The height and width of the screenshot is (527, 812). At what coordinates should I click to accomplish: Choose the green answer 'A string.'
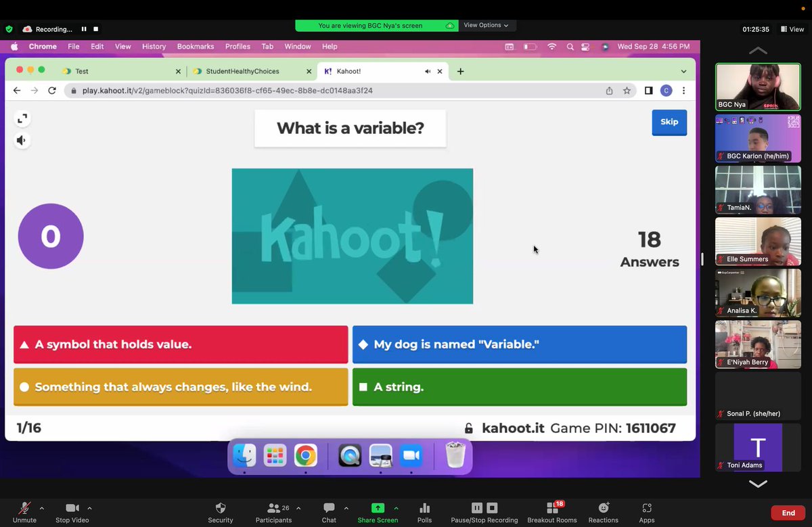[x=520, y=387]
